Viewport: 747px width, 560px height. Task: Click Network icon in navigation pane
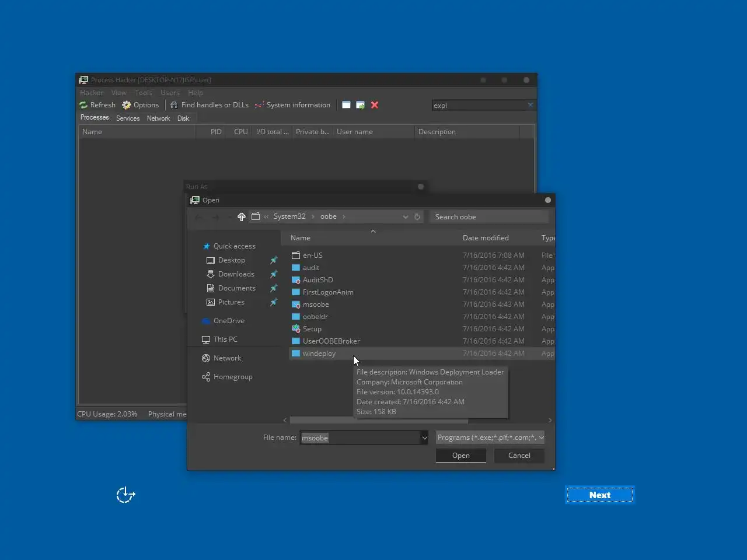point(206,358)
